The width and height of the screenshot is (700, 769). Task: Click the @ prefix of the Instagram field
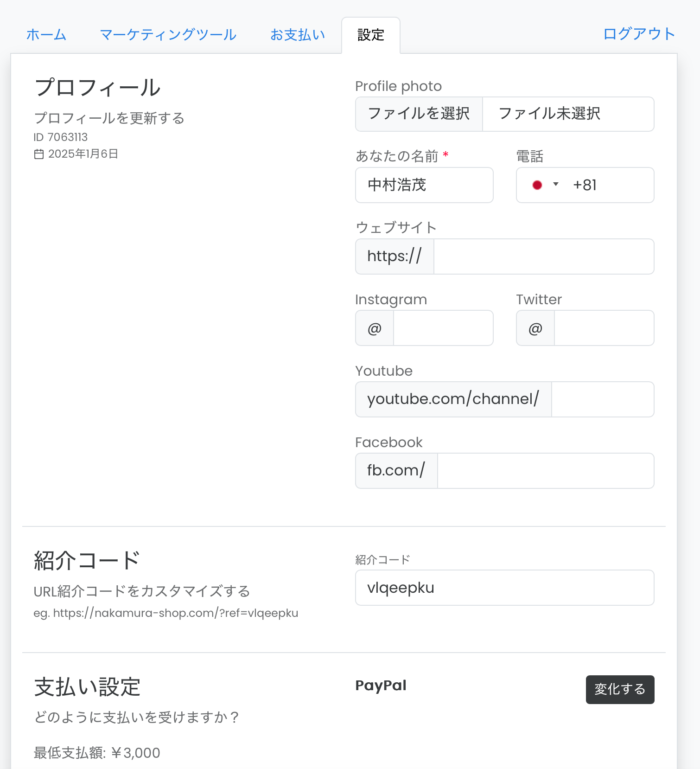(375, 328)
